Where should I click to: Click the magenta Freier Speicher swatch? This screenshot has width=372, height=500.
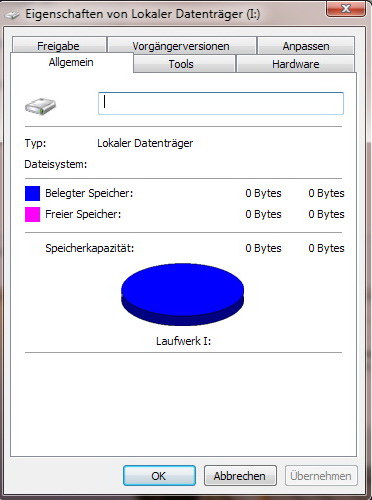tap(32, 214)
